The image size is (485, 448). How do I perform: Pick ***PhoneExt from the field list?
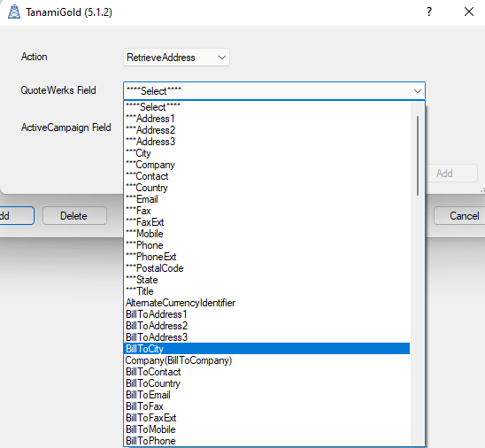pos(266,257)
